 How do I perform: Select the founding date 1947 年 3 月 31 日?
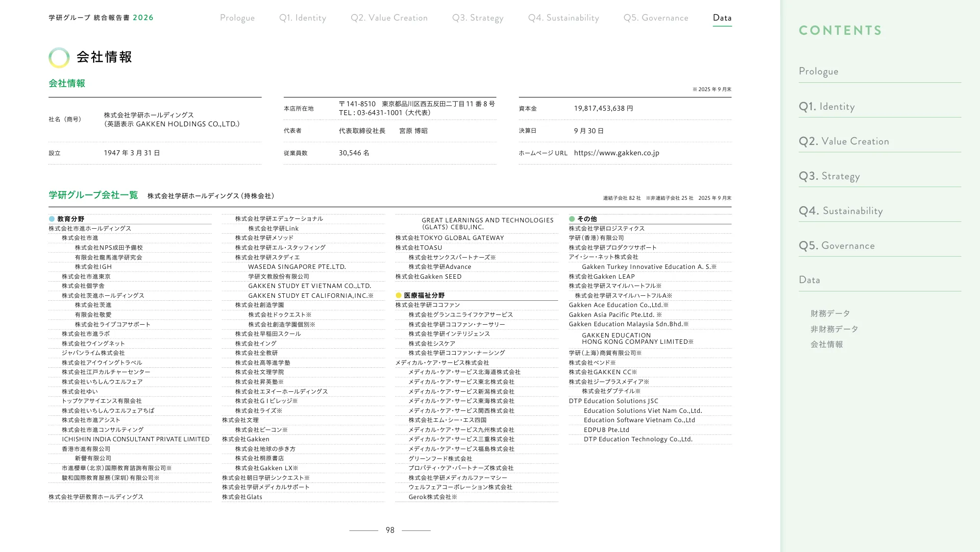point(132,153)
